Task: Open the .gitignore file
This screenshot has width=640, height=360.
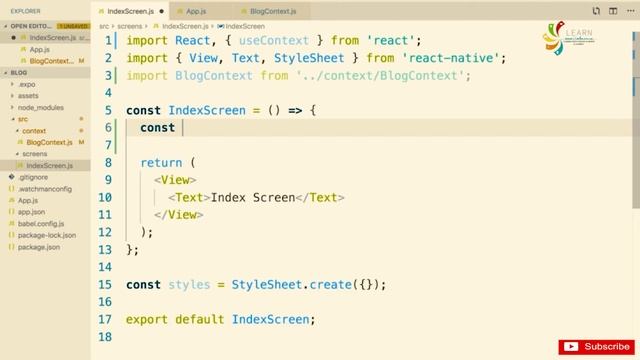Action: pos(33,177)
